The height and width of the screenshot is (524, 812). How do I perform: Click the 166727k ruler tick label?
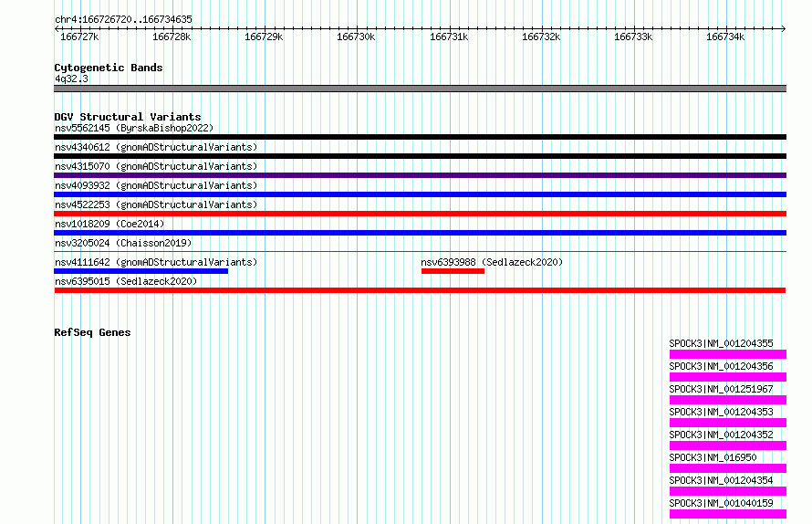click(x=79, y=37)
